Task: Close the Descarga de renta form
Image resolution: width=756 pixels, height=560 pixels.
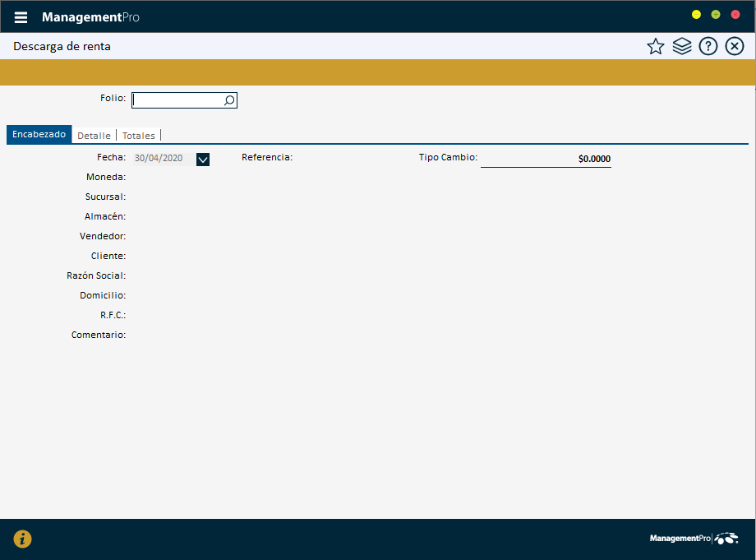Action: [735, 46]
